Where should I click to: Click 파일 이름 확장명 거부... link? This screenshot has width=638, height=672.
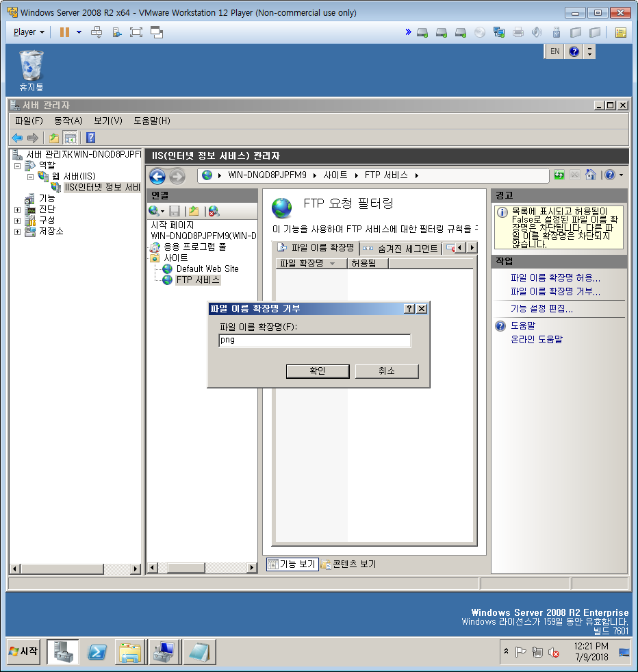[555, 291]
